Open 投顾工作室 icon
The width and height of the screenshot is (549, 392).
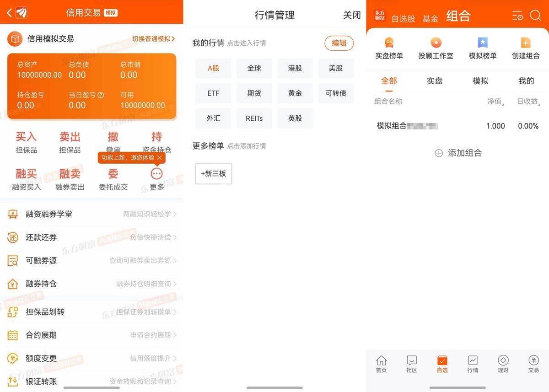436,43
